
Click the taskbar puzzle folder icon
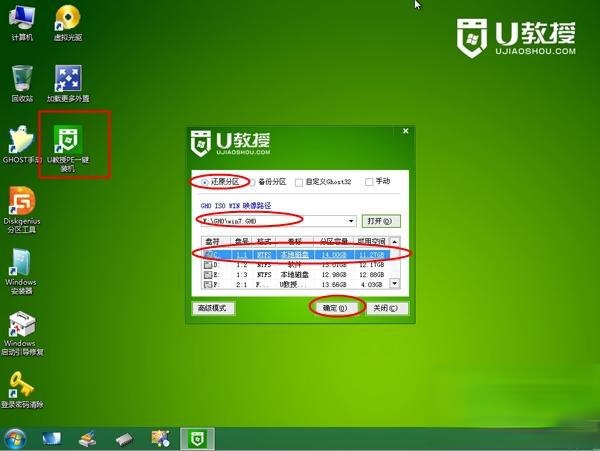(x=160, y=438)
